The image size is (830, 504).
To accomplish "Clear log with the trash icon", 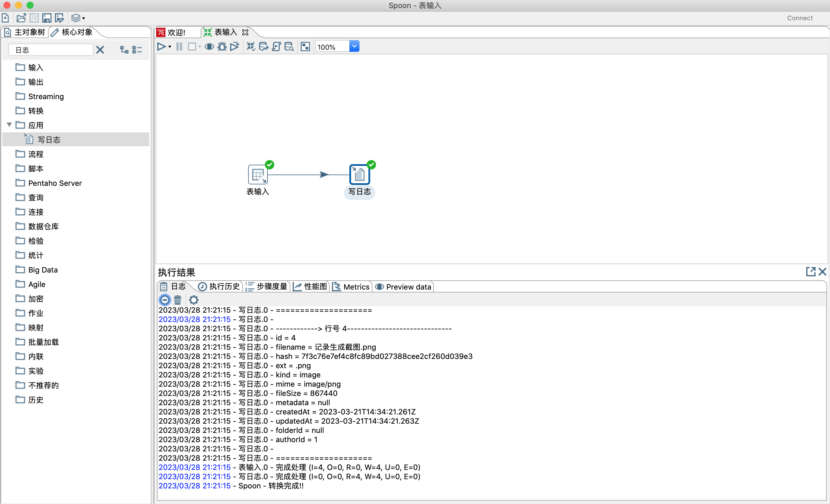I will [178, 300].
